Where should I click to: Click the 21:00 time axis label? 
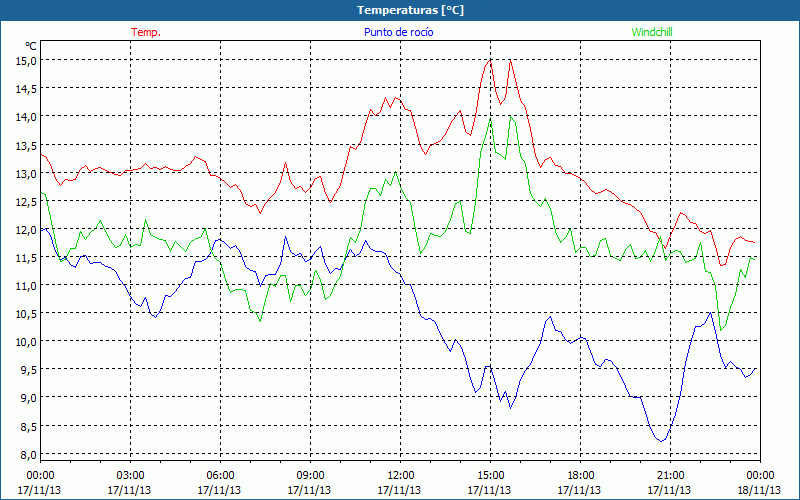(x=670, y=476)
